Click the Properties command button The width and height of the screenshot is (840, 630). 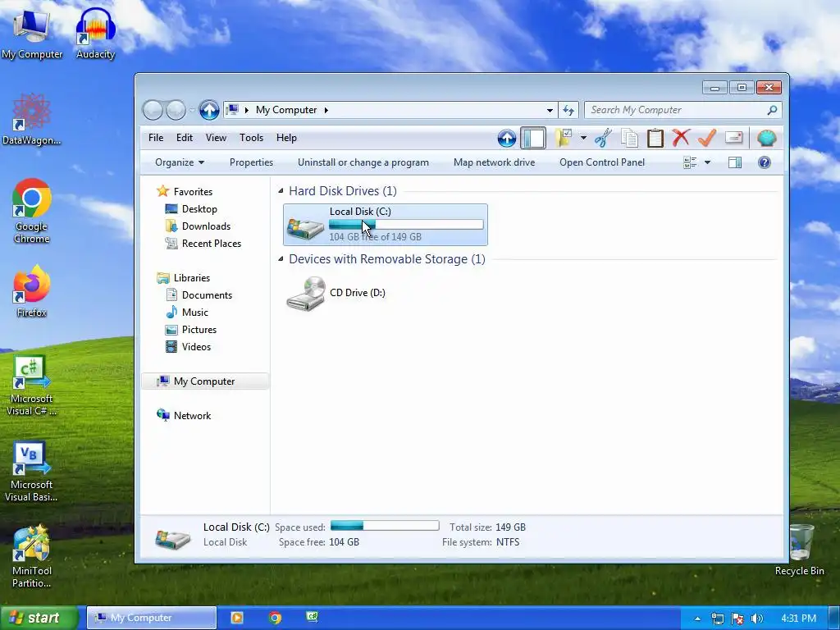pos(251,162)
